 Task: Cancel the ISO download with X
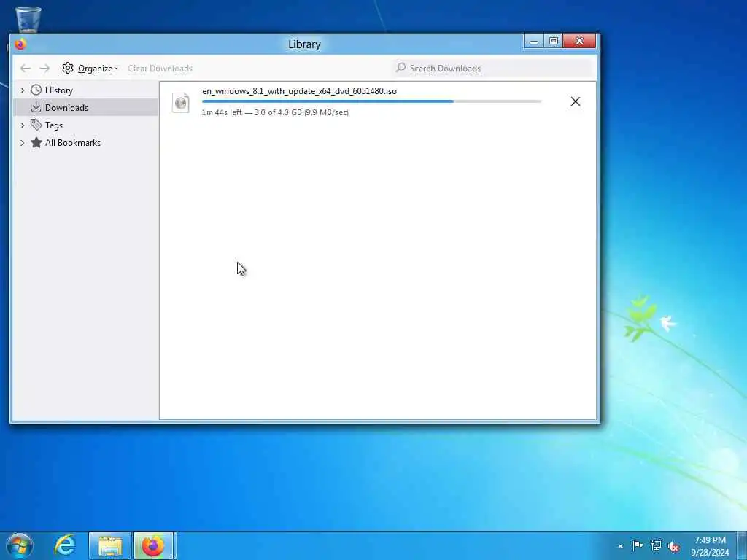(x=576, y=101)
